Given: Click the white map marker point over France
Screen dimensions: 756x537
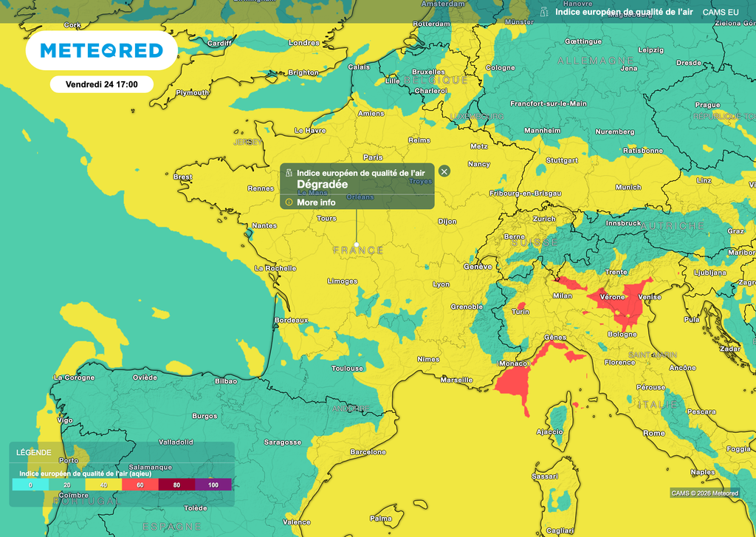Looking at the screenshot, I should point(357,244).
